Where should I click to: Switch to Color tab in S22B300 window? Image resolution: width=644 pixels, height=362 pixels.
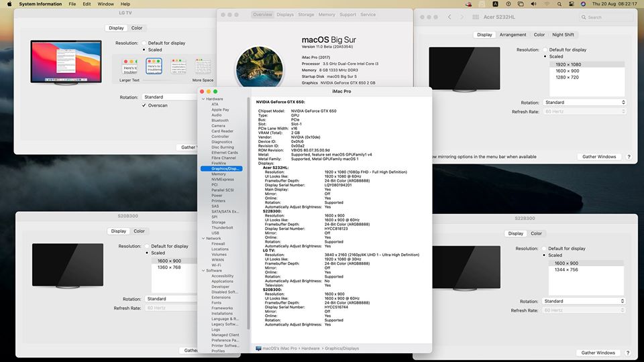[x=536, y=233]
